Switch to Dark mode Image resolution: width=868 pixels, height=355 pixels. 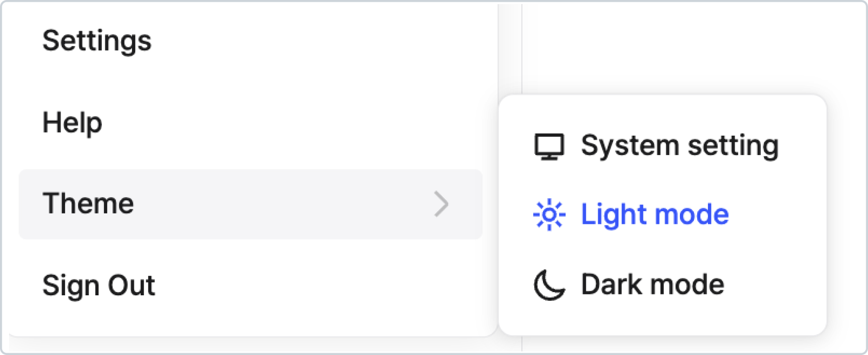point(662,285)
